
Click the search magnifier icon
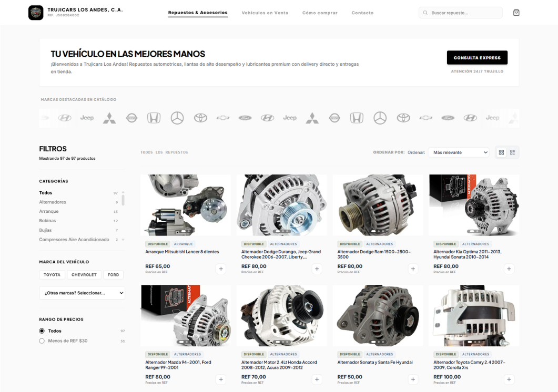tap(425, 13)
